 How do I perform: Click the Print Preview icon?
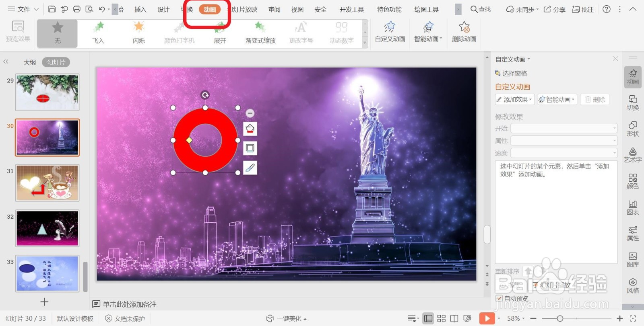click(x=89, y=9)
